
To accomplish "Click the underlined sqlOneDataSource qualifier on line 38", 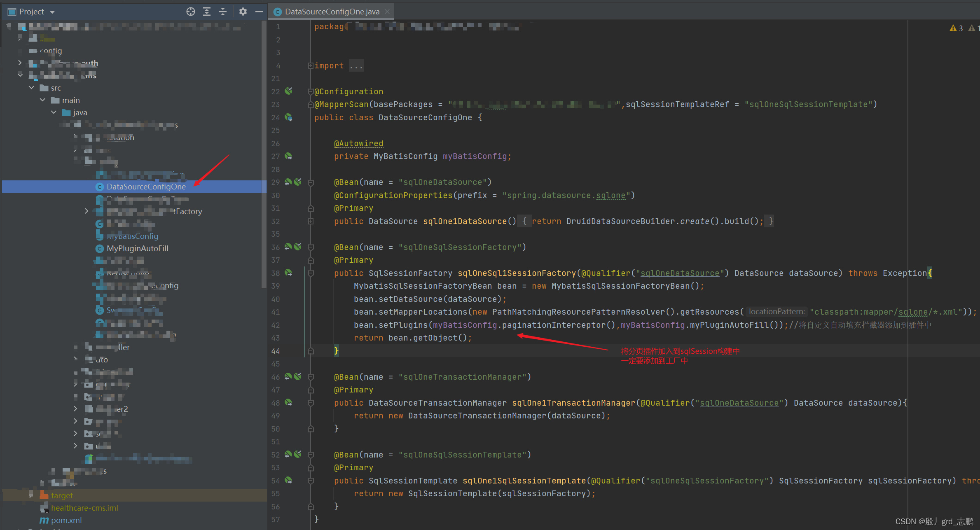I will pos(680,273).
